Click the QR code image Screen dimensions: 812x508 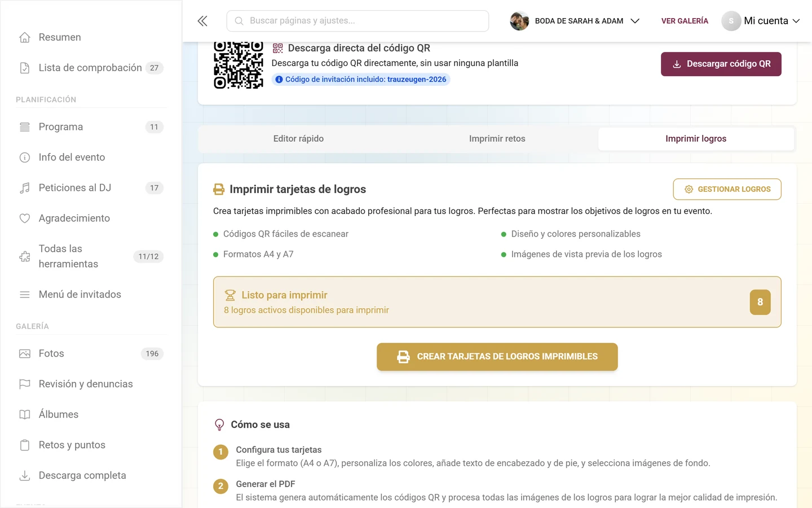(239, 65)
